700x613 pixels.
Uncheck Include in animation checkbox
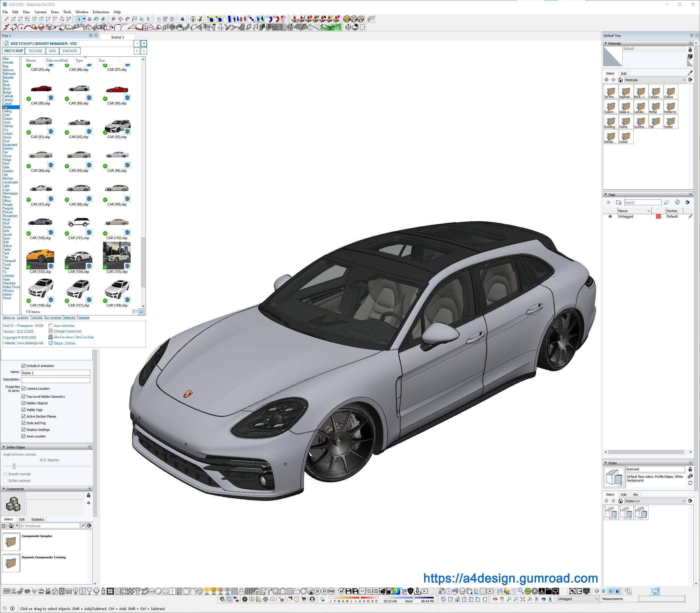tap(24, 366)
